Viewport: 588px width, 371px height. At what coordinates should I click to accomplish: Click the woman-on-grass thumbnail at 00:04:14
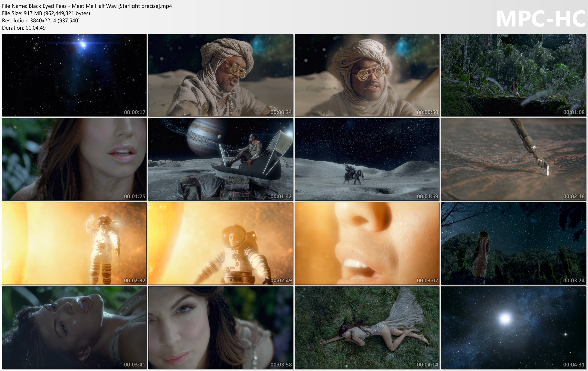[x=367, y=327]
